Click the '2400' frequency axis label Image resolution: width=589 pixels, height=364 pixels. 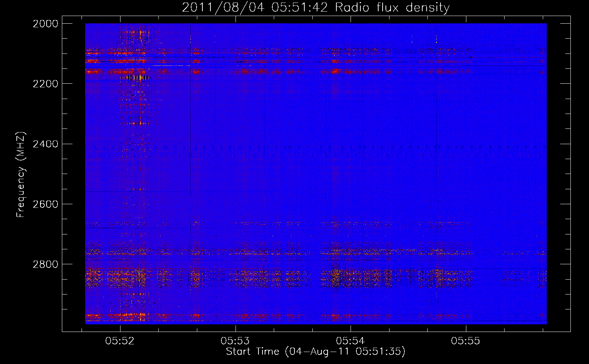(x=46, y=144)
